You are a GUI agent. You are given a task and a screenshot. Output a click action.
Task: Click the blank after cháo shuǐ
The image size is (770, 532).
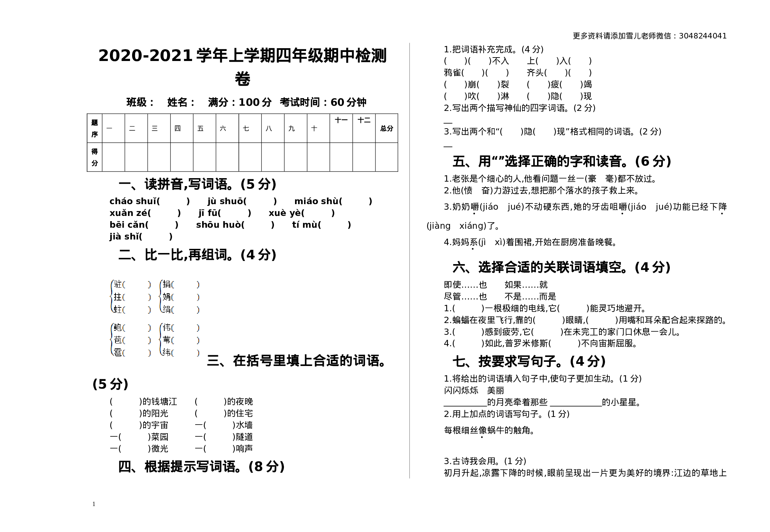[173, 201]
